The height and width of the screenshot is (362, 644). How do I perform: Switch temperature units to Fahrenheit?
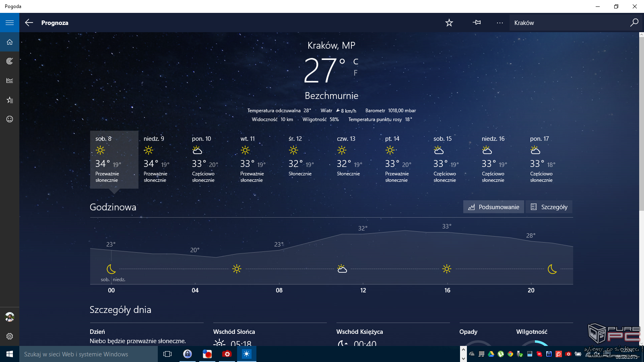pyautogui.click(x=355, y=73)
